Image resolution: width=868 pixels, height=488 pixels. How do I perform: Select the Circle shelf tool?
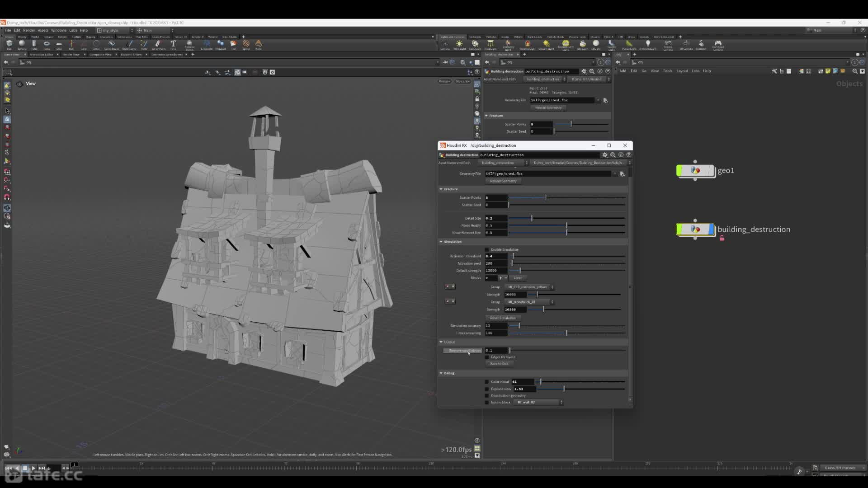coord(96,45)
